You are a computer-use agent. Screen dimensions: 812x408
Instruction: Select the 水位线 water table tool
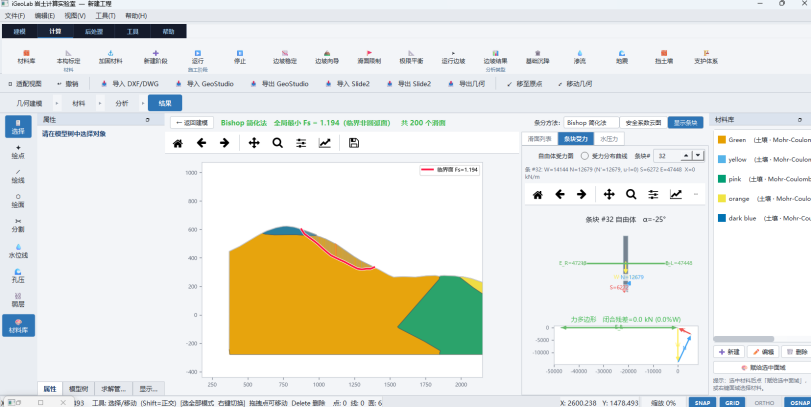pyautogui.click(x=18, y=251)
